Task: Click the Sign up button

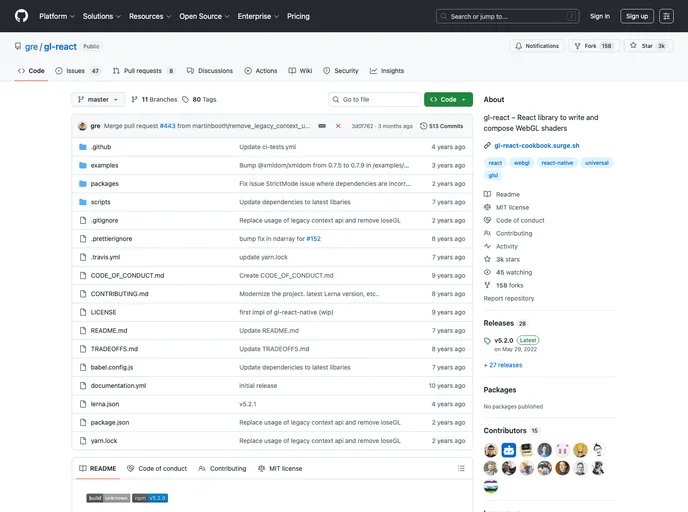Action: [636, 16]
